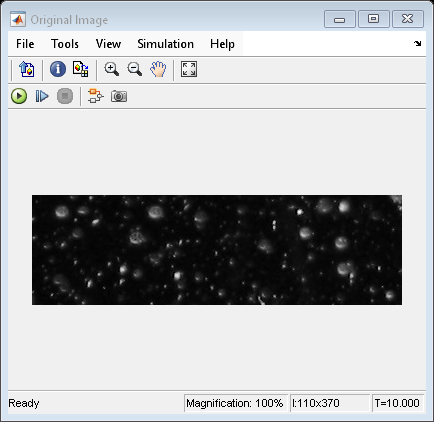Open the View menu
This screenshot has width=434, height=422.
click(108, 44)
